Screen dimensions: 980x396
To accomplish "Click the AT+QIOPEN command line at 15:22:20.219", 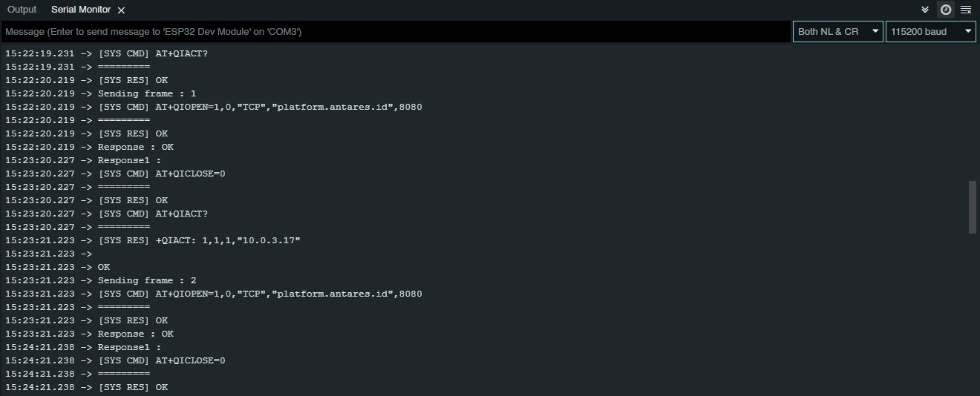I will pyautogui.click(x=260, y=107).
